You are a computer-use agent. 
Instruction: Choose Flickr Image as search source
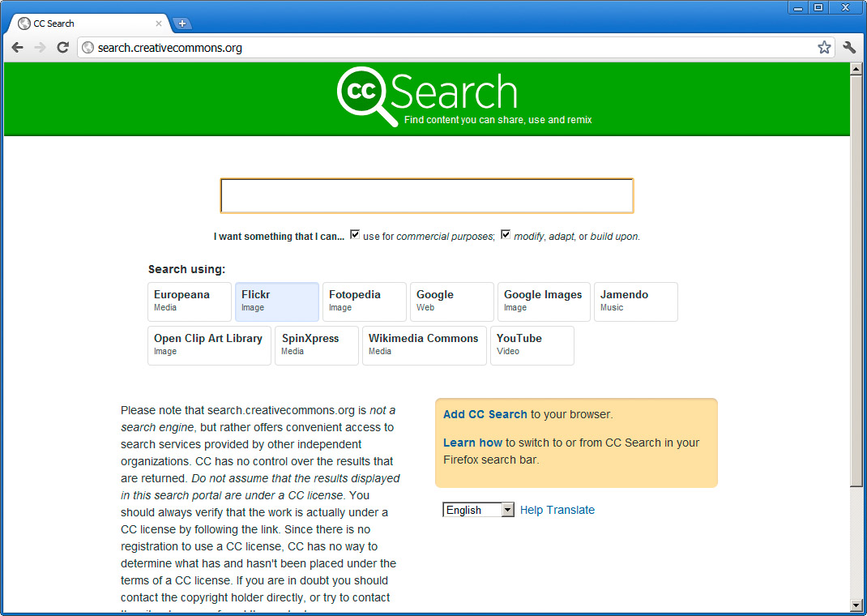coord(277,302)
